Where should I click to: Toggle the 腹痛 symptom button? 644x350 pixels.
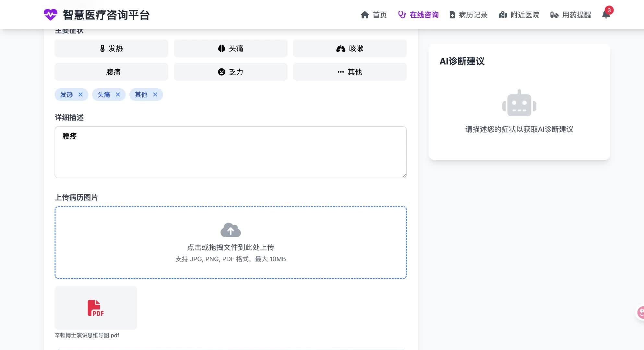[x=111, y=72]
